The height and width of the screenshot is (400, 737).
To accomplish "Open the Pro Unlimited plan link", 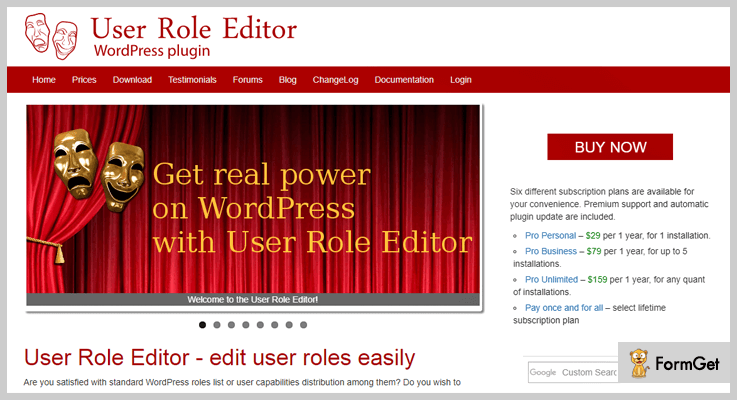I will (551, 279).
